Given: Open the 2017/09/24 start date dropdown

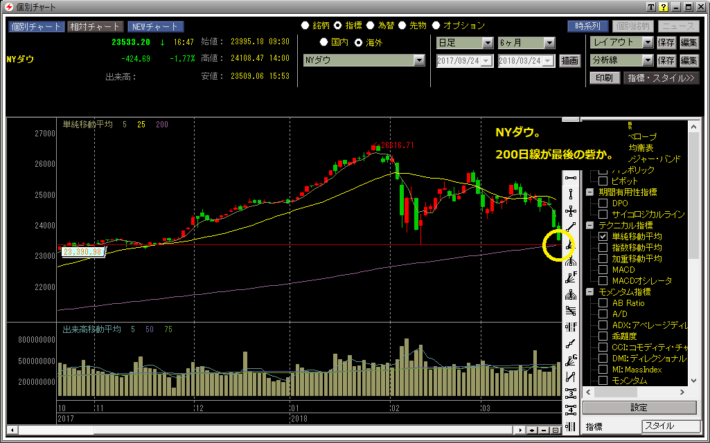Looking at the screenshot, I should click(486, 60).
